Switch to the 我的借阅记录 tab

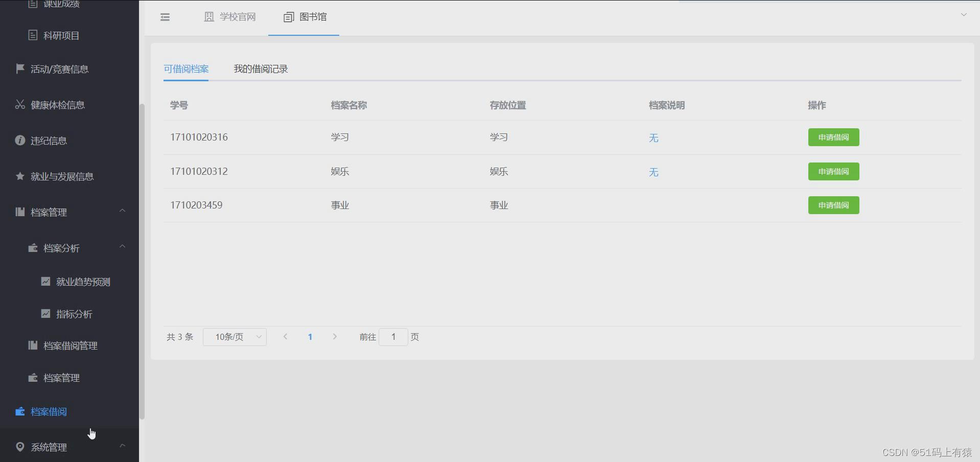point(261,68)
